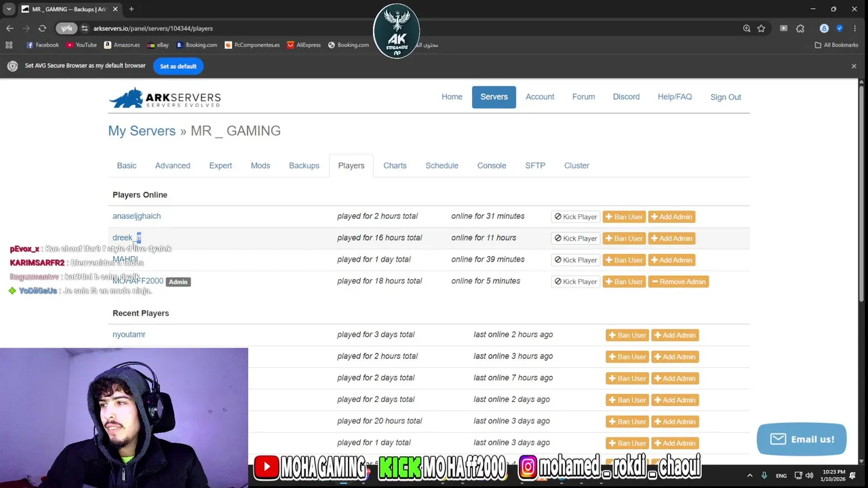The image size is (868, 488).
Task: Open the My Servers breadcrumb link
Action: [142, 131]
